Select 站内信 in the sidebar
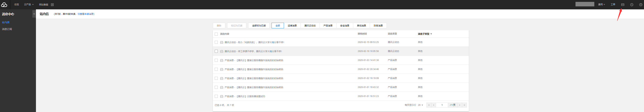This screenshot has height=112, width=644. click(x=6, y=23)
